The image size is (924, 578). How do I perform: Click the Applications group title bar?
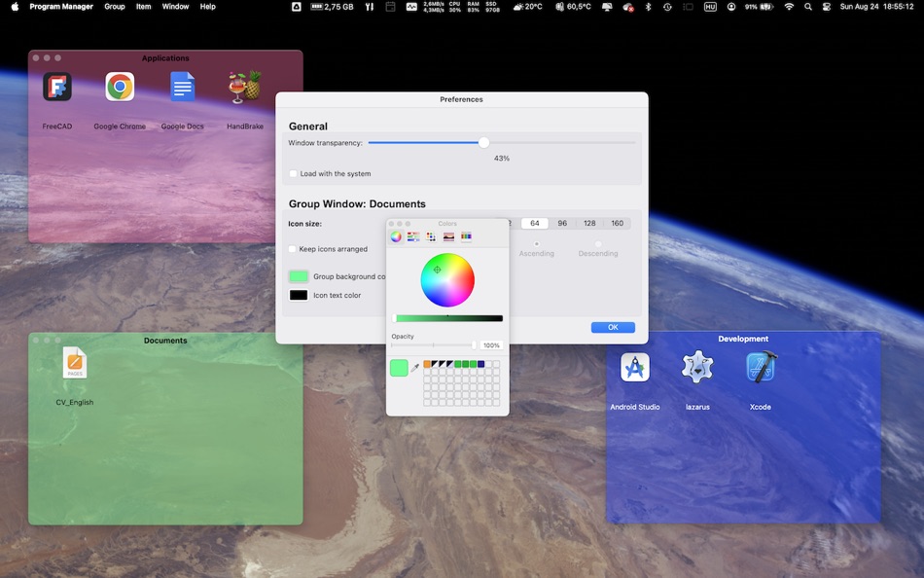[x=165, y=57]
